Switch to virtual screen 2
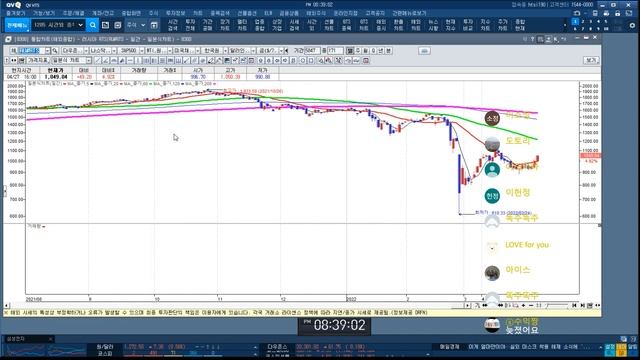640x360 pixels. [583, 22]
